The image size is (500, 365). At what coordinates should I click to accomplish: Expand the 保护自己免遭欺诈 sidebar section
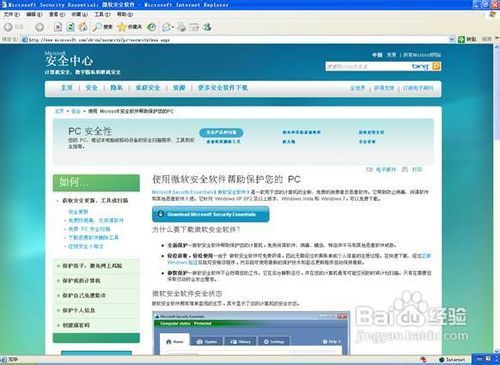coord(58,295)
